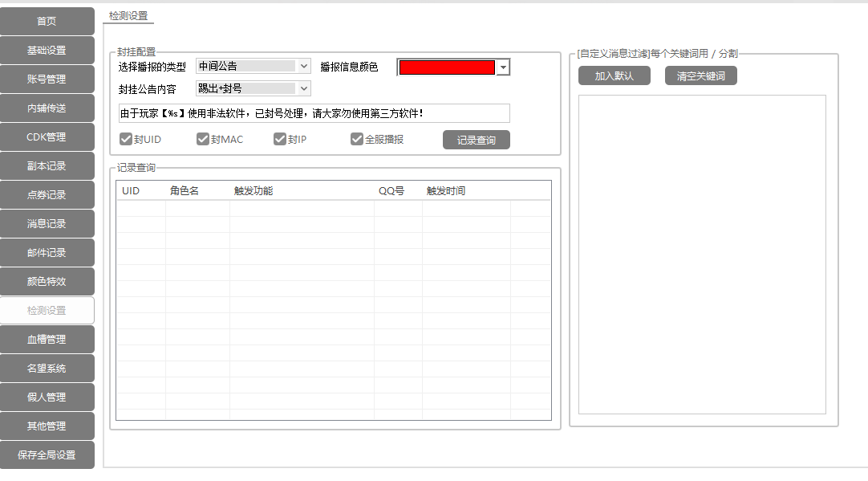Image resolution: width=868 pixels, height=481 pixels.
Task: Click the red broadcast color swatch
Action: 447,68
